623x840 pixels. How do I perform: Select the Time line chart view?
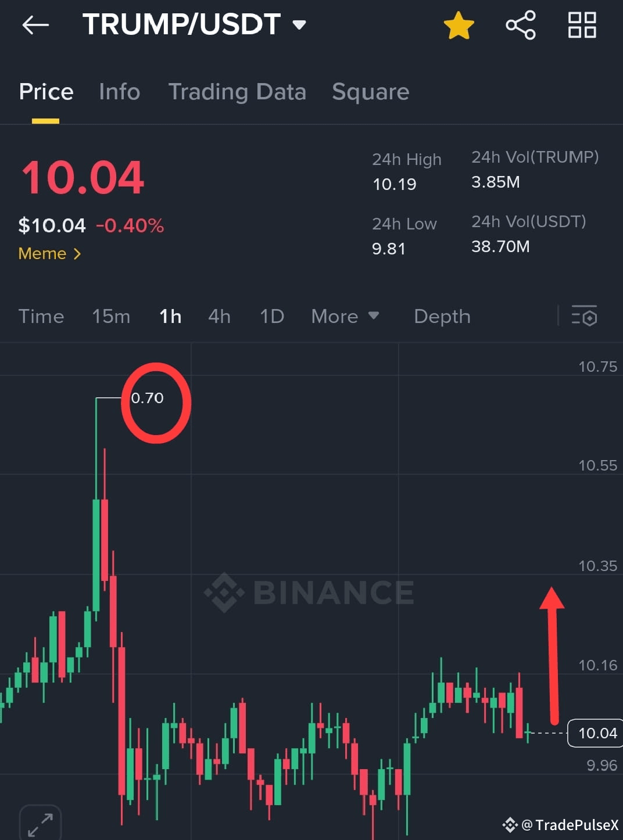pos(41,316)
